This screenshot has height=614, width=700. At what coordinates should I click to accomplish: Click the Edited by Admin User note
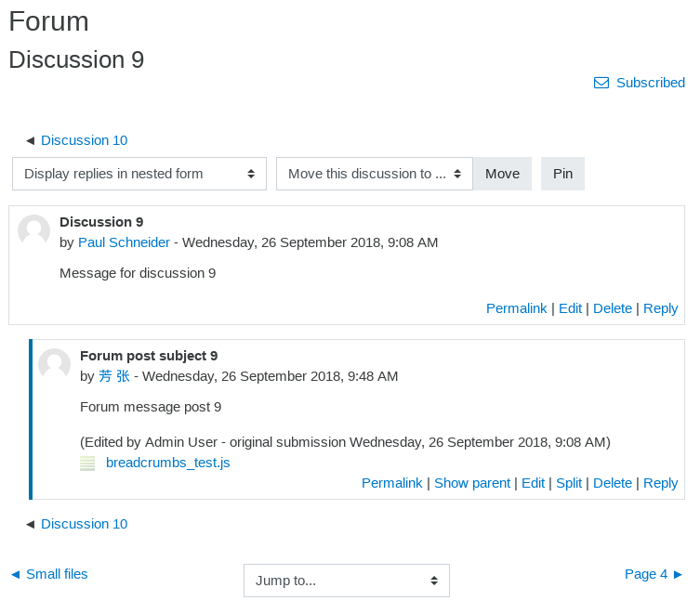[345, 442]
